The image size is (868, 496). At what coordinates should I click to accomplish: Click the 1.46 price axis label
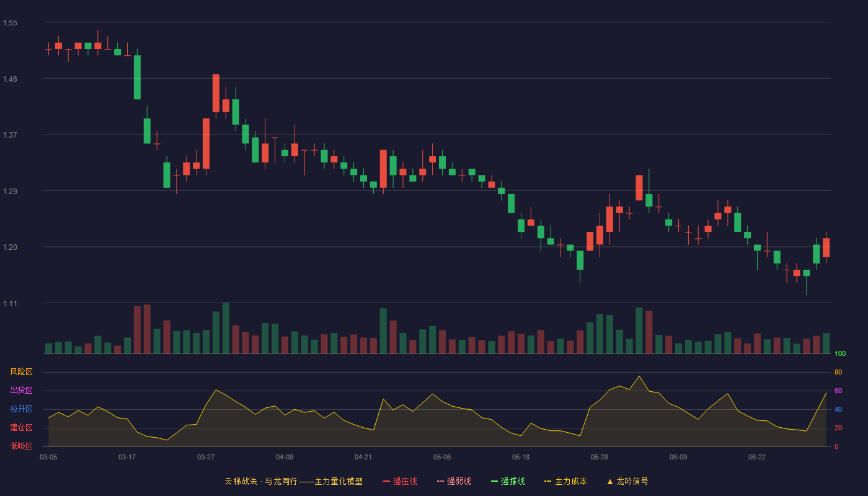tap(10, 79)
